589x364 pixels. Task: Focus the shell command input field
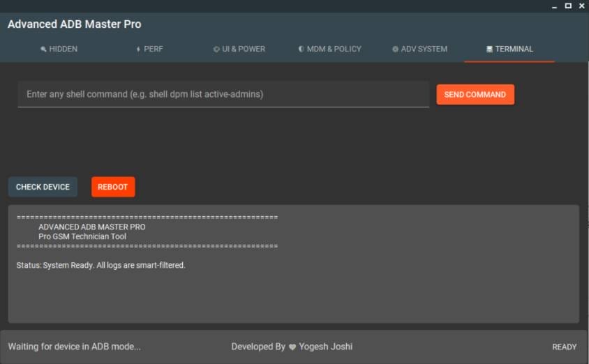pos(223,94)
